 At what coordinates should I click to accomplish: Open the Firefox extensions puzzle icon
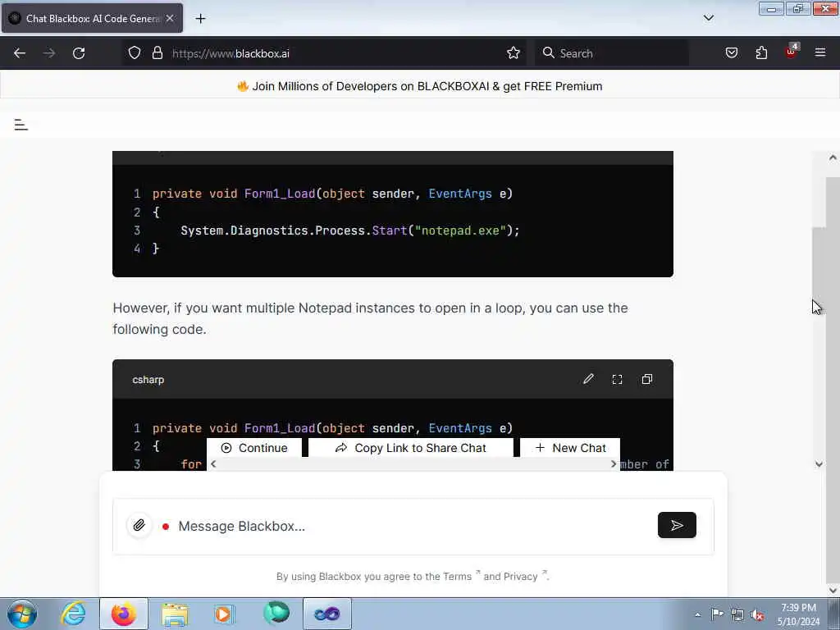click(761, 53)
